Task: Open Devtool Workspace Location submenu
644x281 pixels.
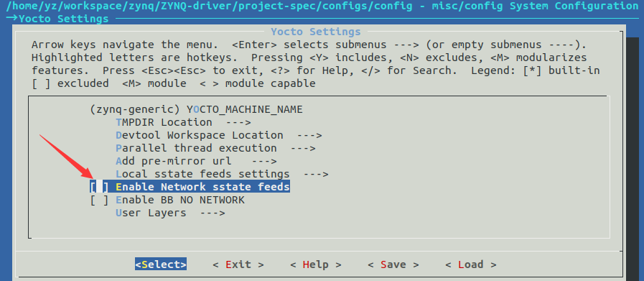Action: 219,135
